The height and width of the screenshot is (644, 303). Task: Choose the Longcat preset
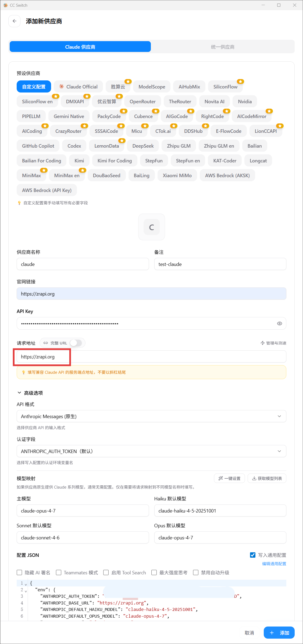coord(258,161)
